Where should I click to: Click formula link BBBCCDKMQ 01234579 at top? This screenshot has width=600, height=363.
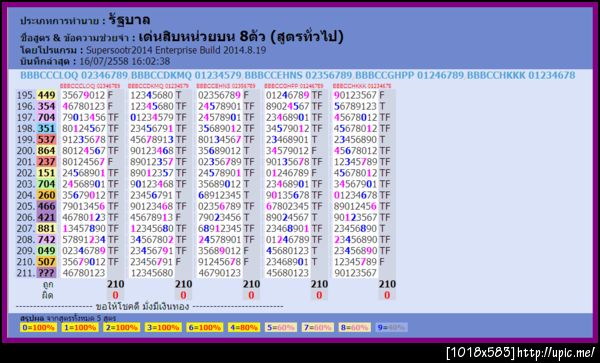click(186, 75)
